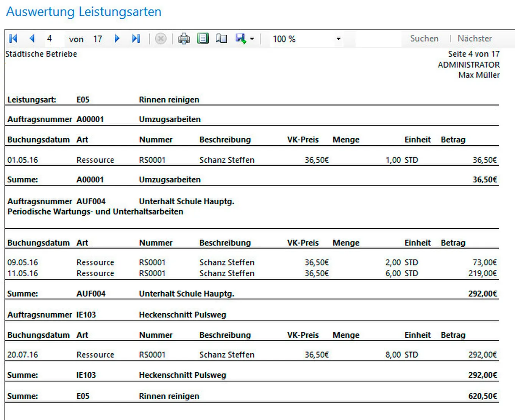Screen dimensions: 515x420
Task: Click the export save disk icon
Action: tap(240, 39)
